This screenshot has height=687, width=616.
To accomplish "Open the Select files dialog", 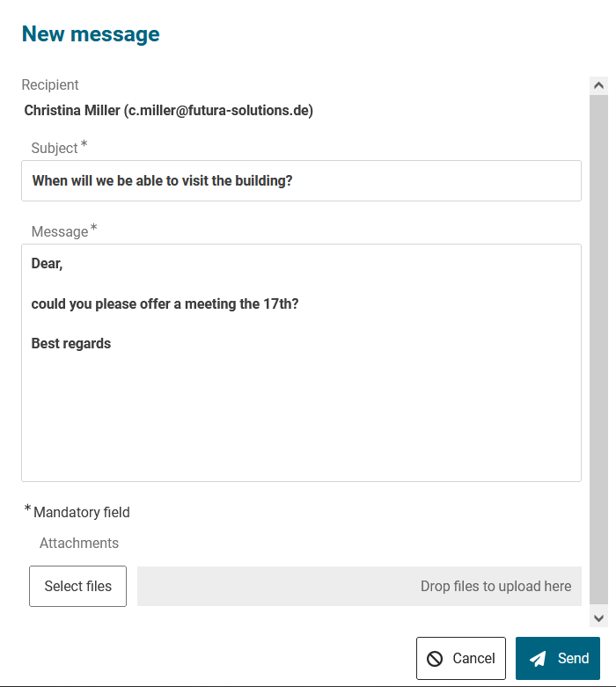I will [77, 587].
